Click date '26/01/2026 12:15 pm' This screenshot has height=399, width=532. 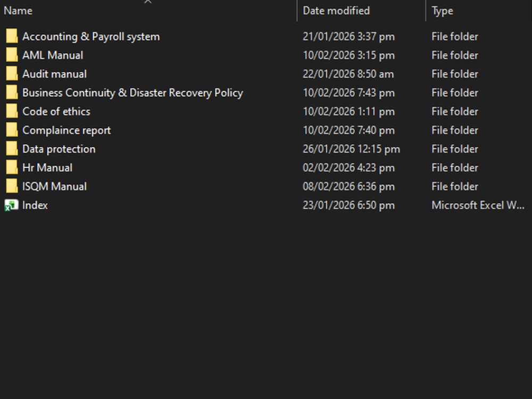(x=352, y=149)
